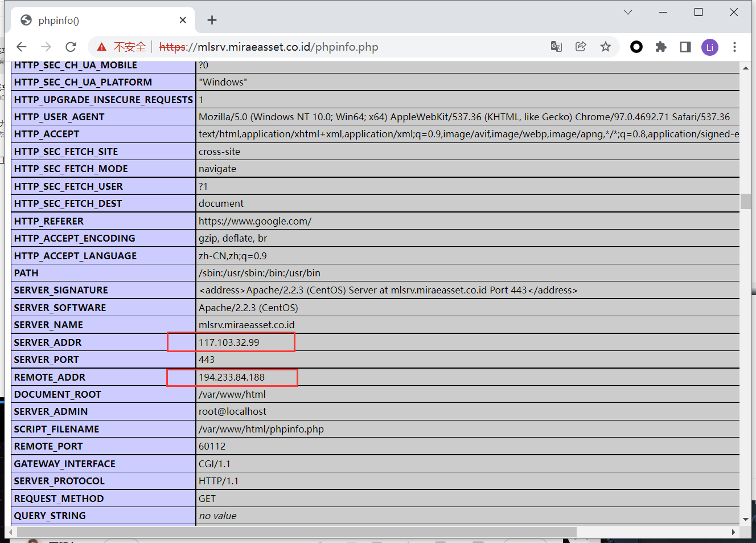Screen dimensions: 756x543
Task: Select the phpinfo() tab
Action: click(103, 20)
